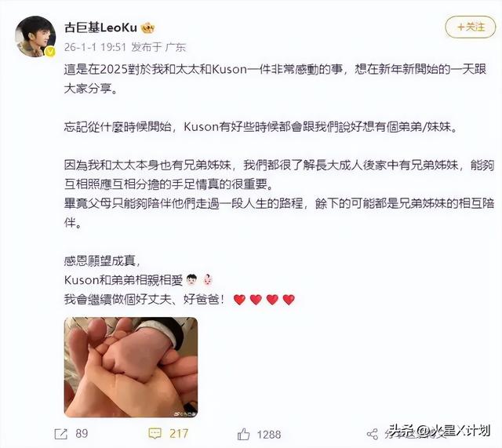Open 古巨基LeoKu's profile avatar
The height and width of the screenshot is (448, 502).
tap(35, 36)
